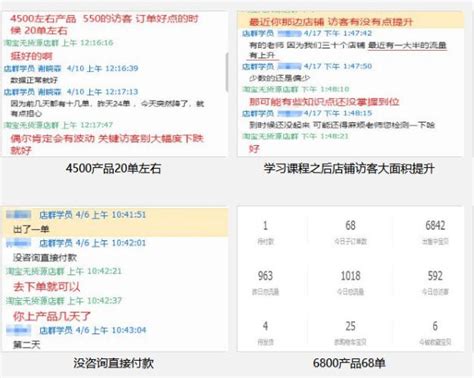Select the highlighted message '出了一单'

coord(31,229)
